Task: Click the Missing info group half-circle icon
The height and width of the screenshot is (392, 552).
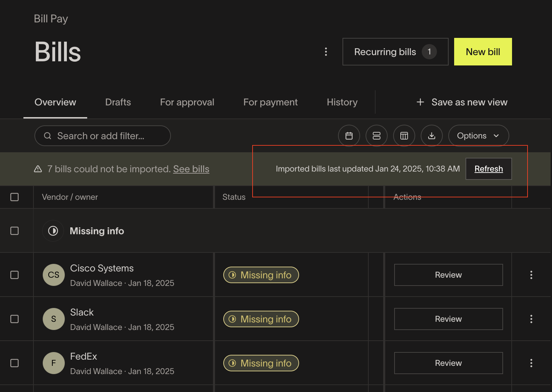Action: 53,231
